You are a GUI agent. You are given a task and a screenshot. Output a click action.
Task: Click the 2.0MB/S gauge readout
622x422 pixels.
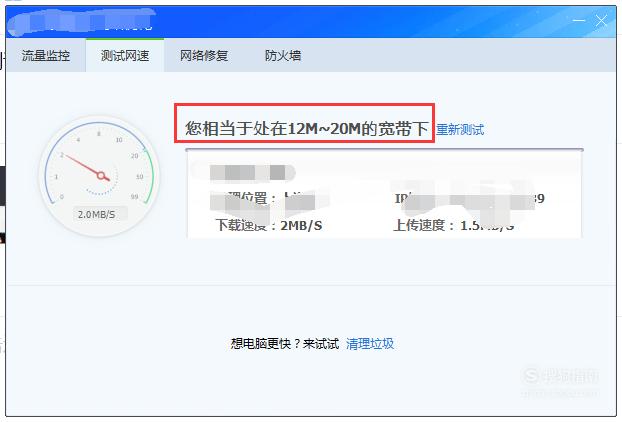(97, 215)
